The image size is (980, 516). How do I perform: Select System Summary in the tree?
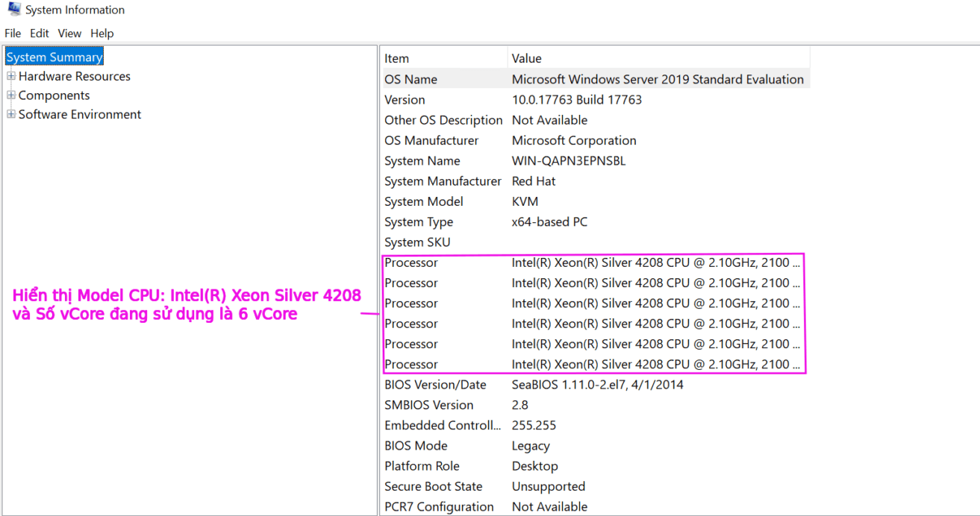[x=54, y=57]
